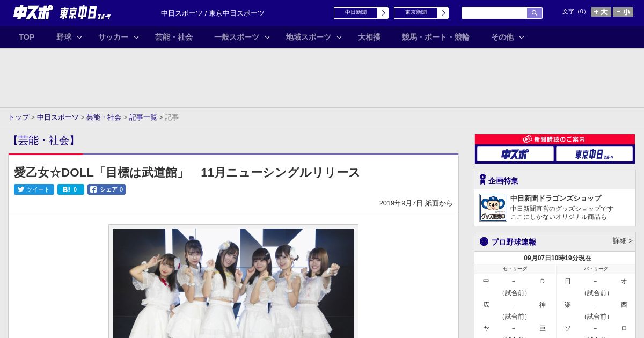Screen dimensions: 644x338
Task: Bookmark with the Hatena B! button
Action: 71,189
